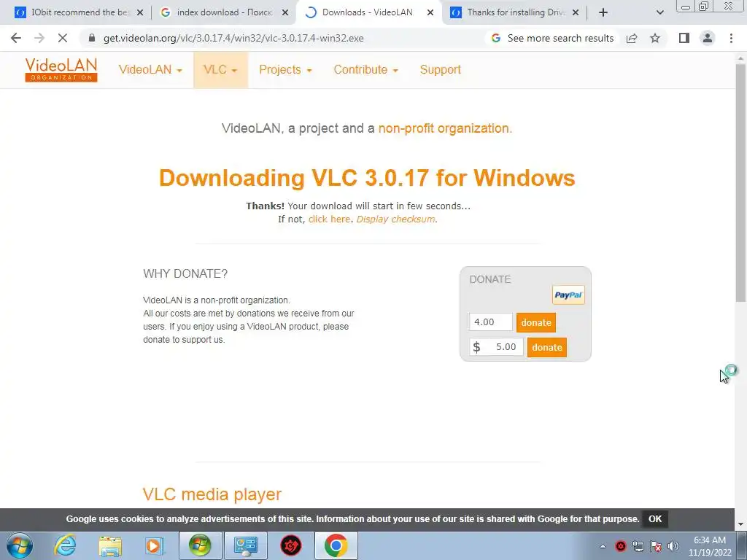747x560 pixels.
Task: Stop loading the page
Action: tap(63, 38)
